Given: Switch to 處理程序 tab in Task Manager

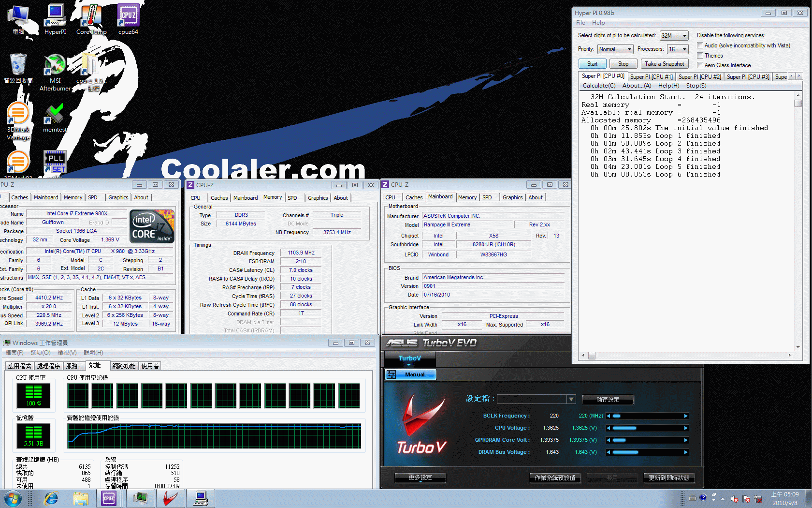Looking at the screenshot, I should click(48, 366).
